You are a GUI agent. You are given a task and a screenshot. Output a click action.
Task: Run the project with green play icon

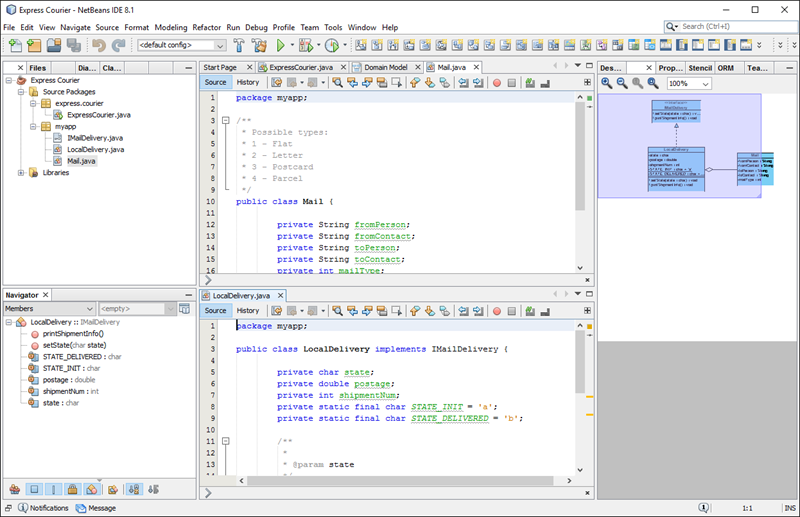[280, 45]
